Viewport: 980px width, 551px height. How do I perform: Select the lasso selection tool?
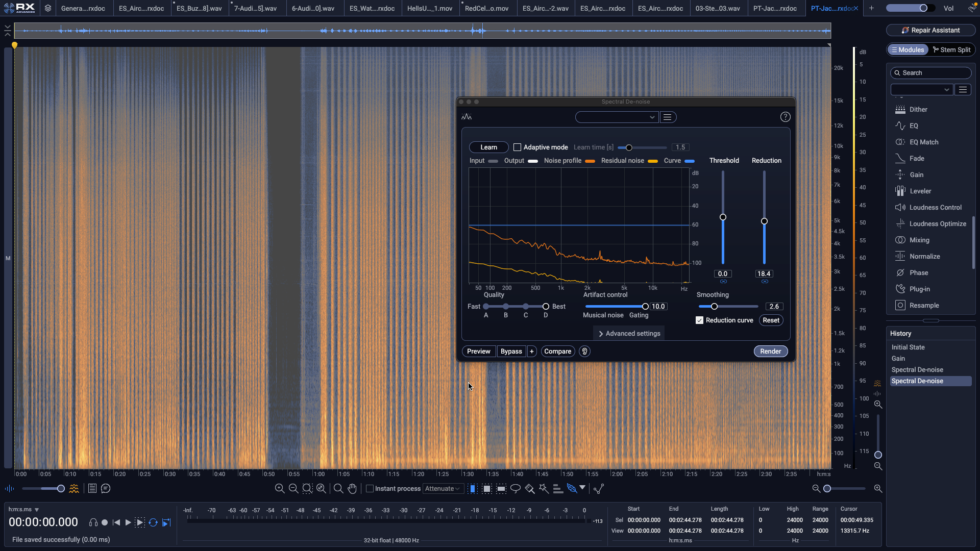pyautogui.click(x=515, y=489)
